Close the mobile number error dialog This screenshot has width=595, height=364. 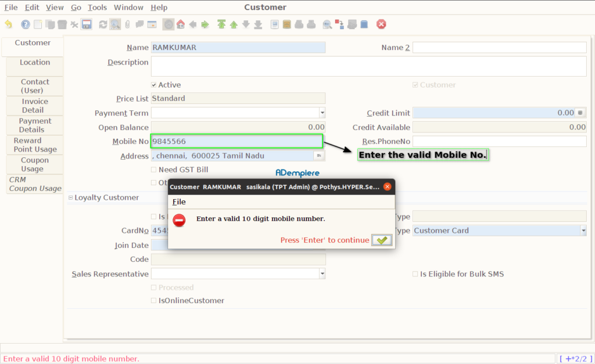tap(387, 186)
